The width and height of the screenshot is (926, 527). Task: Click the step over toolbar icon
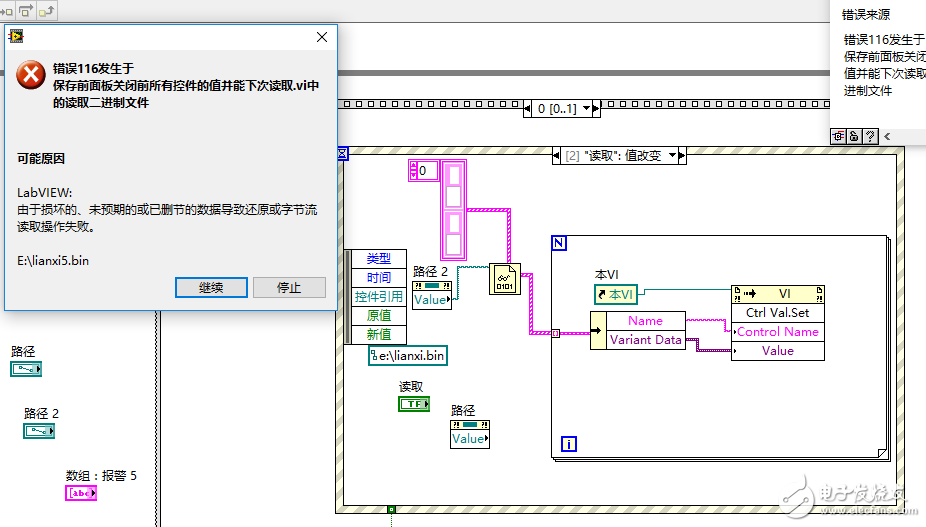pyautogui.click(x=26, y=11)
